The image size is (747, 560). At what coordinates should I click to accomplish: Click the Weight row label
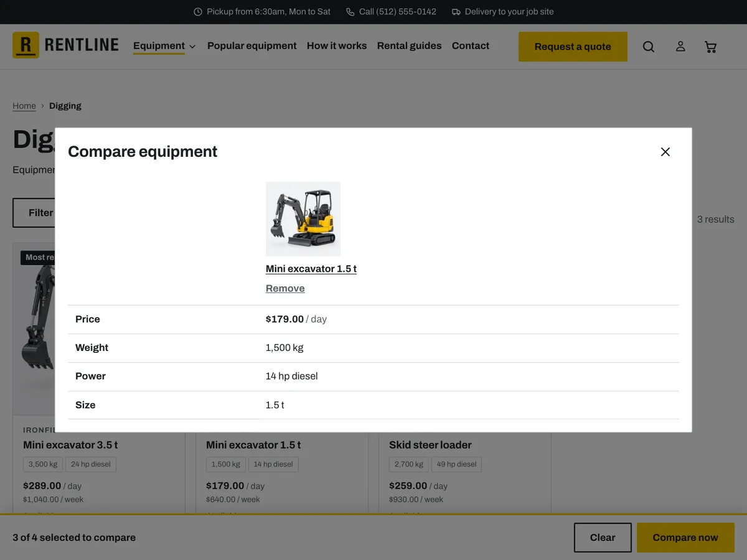(92, 348)
